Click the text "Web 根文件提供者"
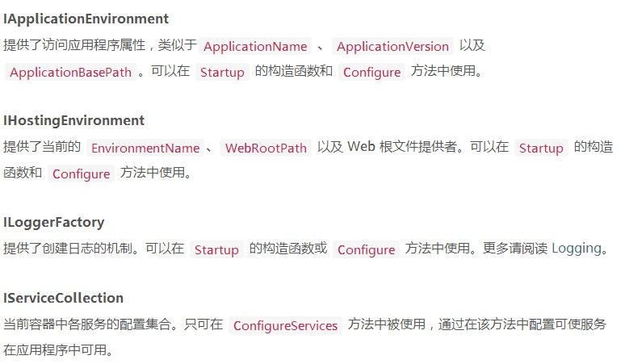The width and height of the screenshot is (621, 364). 401,147
